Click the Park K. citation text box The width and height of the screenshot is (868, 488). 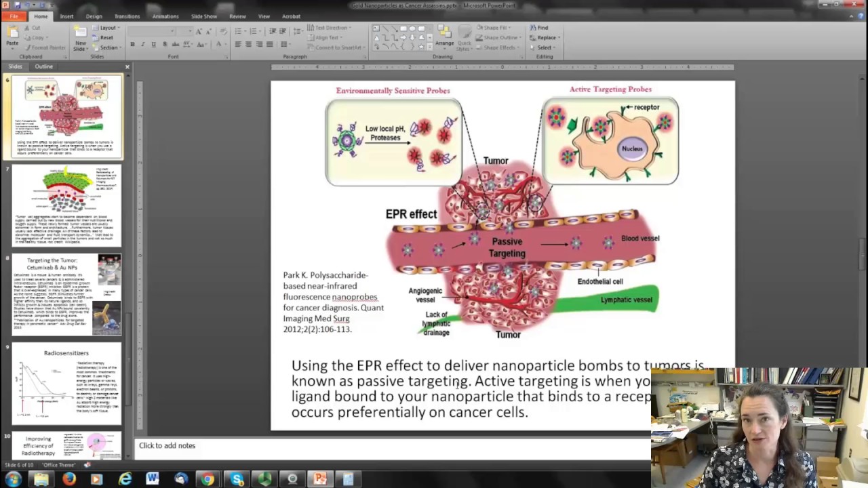coord(334,302)
